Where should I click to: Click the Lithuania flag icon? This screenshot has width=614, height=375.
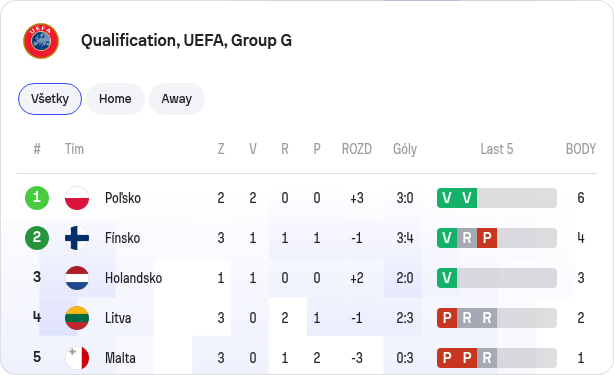pos(77,318)
